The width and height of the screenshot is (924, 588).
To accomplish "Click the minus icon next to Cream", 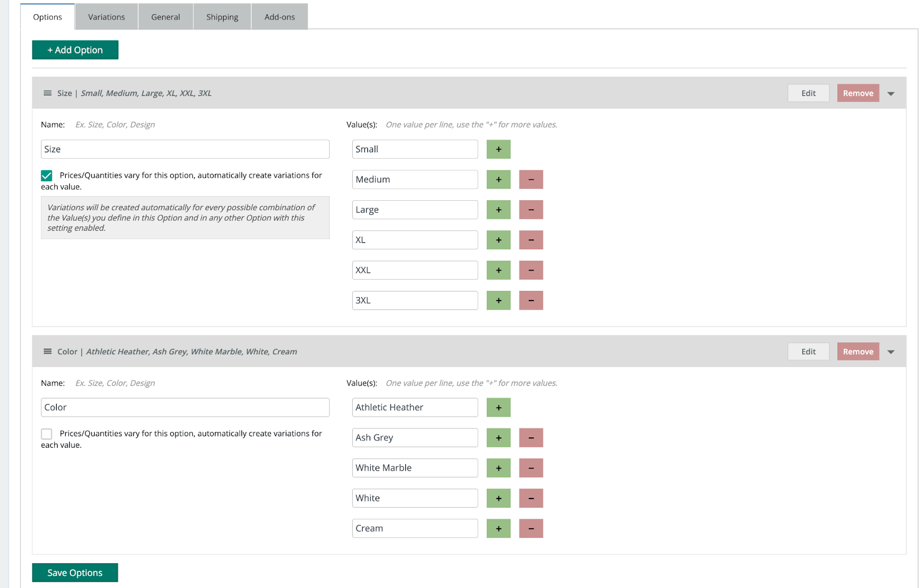I will pos(531,529).
